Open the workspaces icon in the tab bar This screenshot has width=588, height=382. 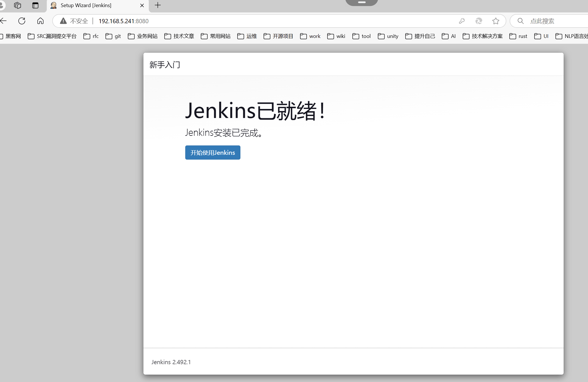click(x=18, y=5)
